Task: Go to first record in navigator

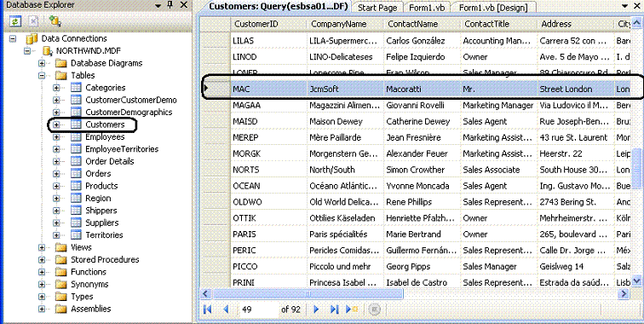Action: [207, 310]
